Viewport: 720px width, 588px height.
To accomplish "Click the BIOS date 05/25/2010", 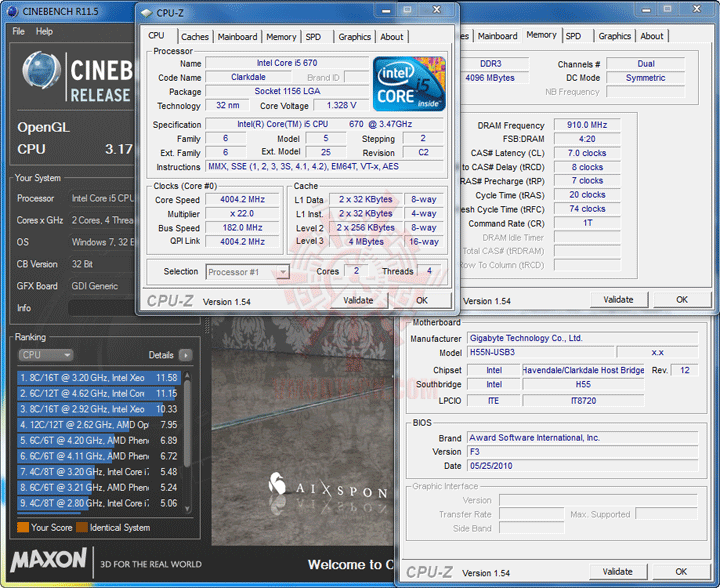I will (582, 465).
